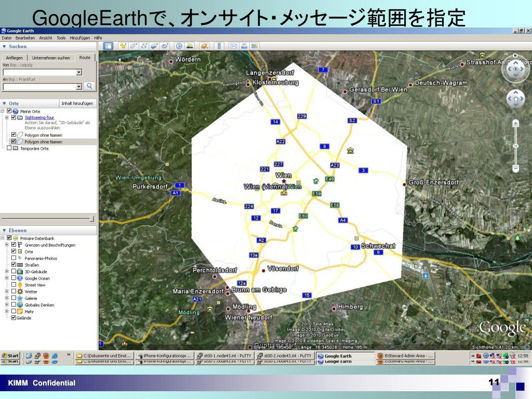
Task: Record a tour using the toolbar icon
Action: point(165,46)
